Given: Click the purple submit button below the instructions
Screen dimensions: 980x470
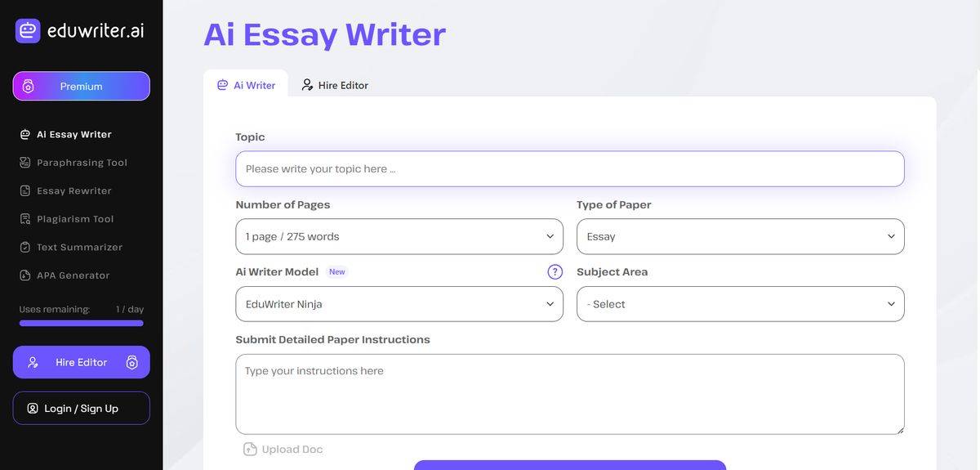Looking at the screenshot, I should [570, 465].
